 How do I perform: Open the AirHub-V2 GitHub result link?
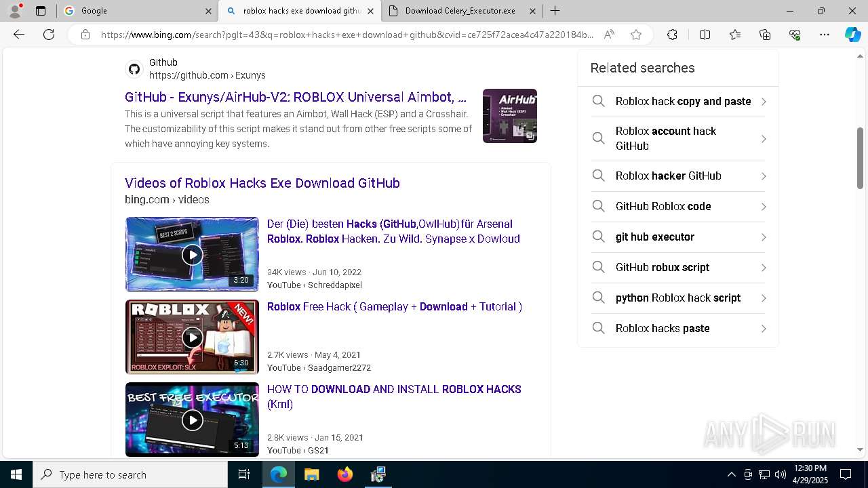click(296, 97)
